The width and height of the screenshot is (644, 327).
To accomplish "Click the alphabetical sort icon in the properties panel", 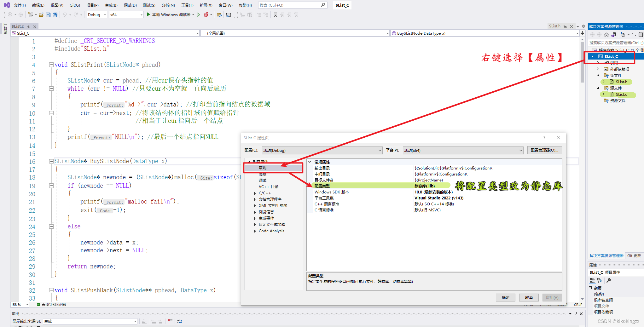I will pos(600,280).
